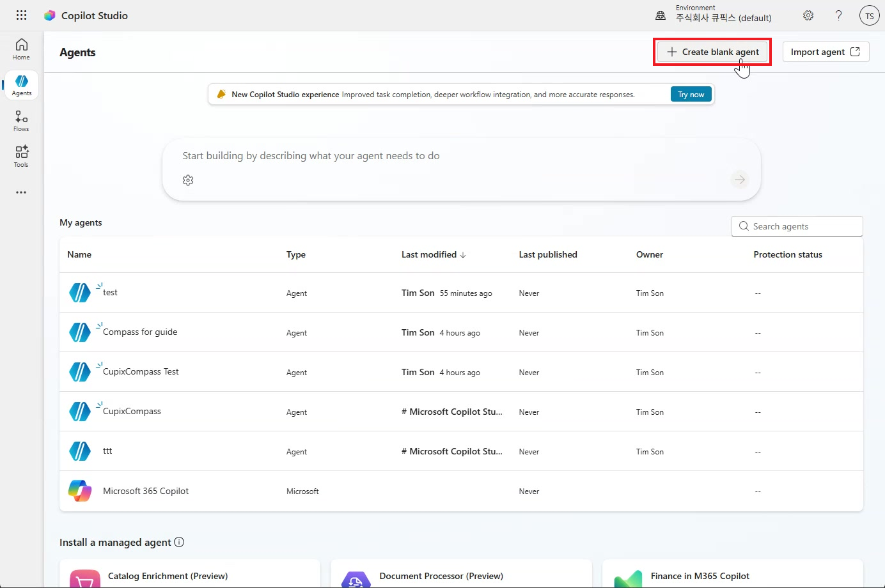Image resolution: width=885 pixels, height=588 pixels.
Task: Select Agents in the sidebar
Action: (x=22, y=85)
